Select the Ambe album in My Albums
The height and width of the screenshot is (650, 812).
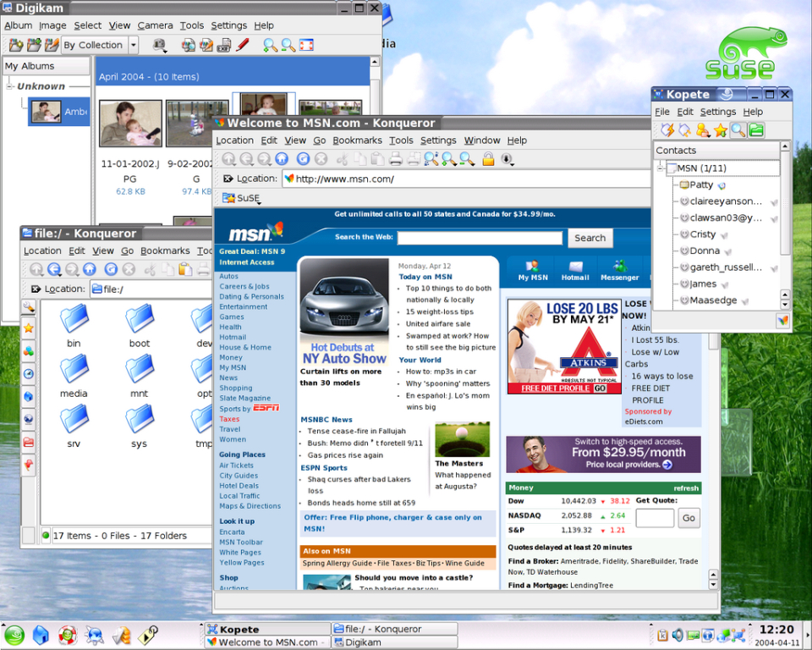(58, 112)
